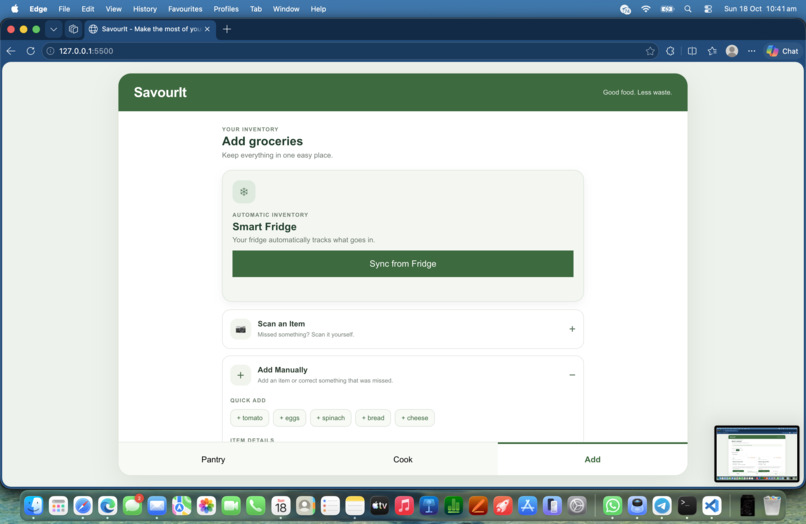This screenshot has width=806, height=524.
Task: Open the profile avatar in Edge toolbar
Action: click(732, 51)
